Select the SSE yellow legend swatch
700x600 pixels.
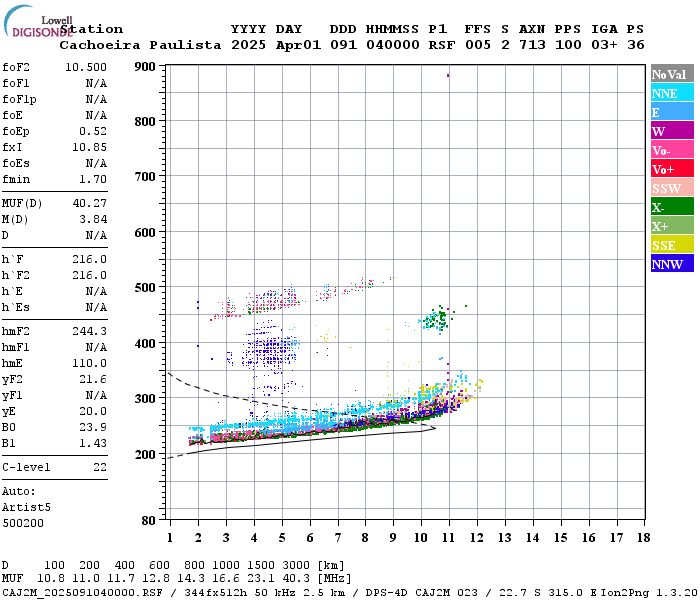coord(672,245)
